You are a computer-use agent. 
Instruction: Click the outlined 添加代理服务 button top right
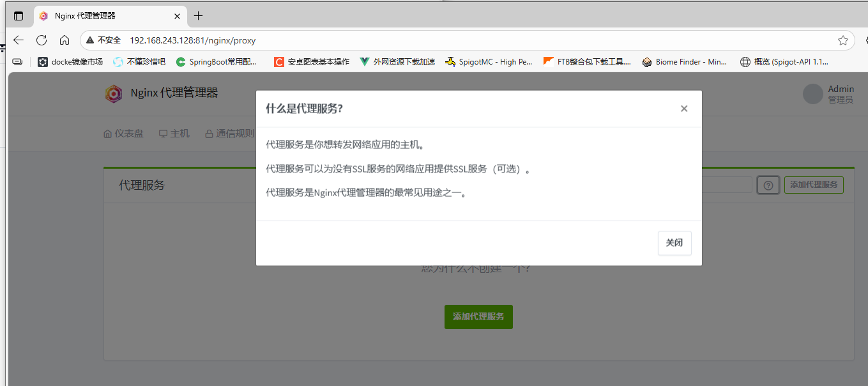813,185
